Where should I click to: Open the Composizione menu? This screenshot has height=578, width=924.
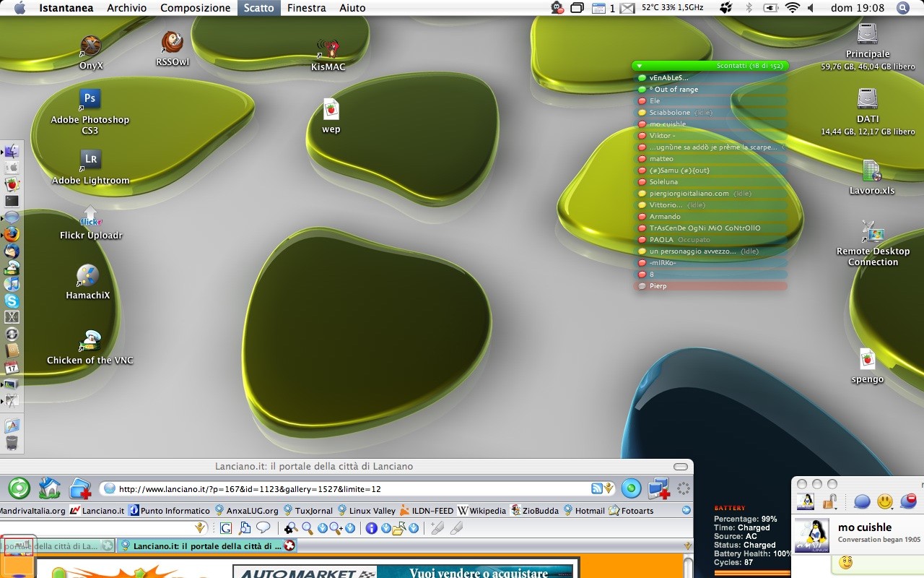click(196, 8)
